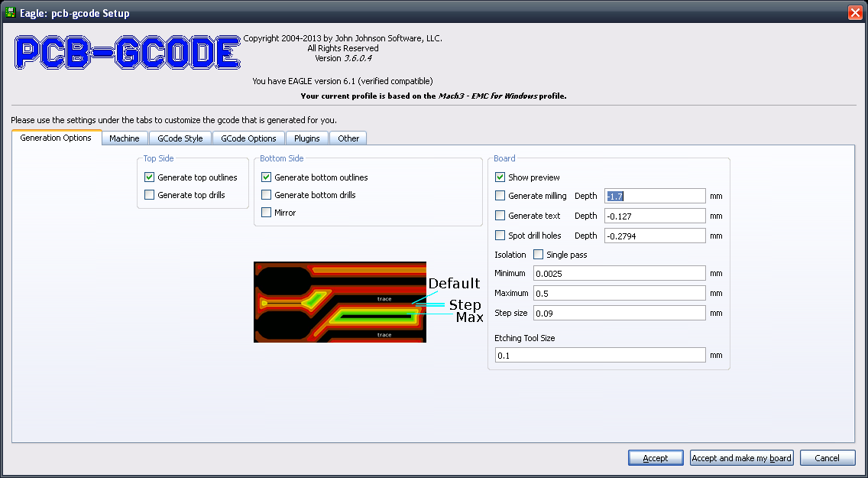Click the Eagle app icon in title bar
Viewport: 868px width, 478px height.
click(x=10, y=13)
